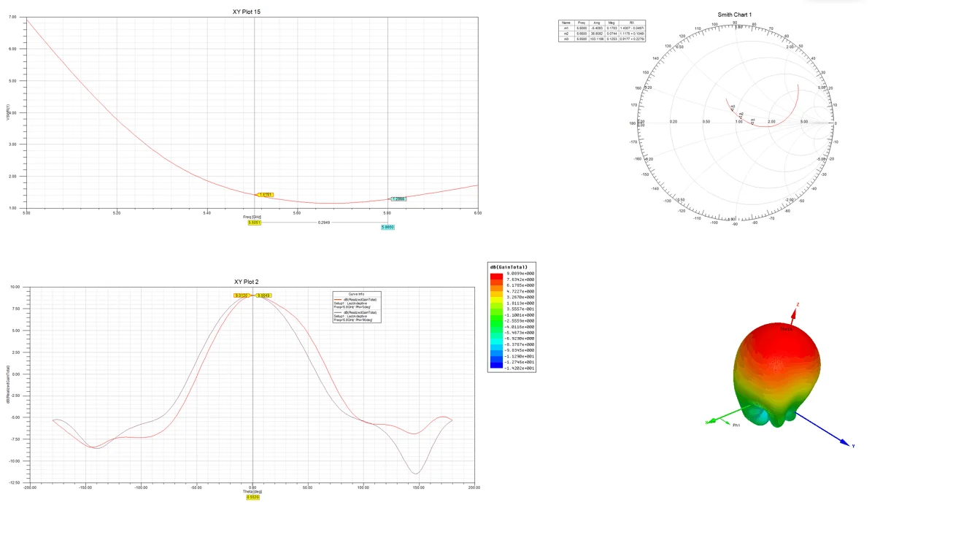980x540 pixels.
Task: Select the Smith Chart 1 title
Action: pos(734,15)
